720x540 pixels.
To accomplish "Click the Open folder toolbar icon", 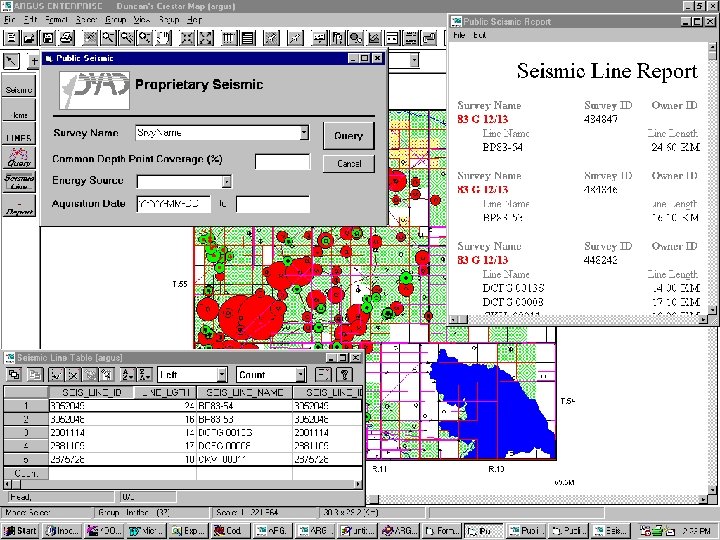I will pyautogui.click(x=30, y=38).
